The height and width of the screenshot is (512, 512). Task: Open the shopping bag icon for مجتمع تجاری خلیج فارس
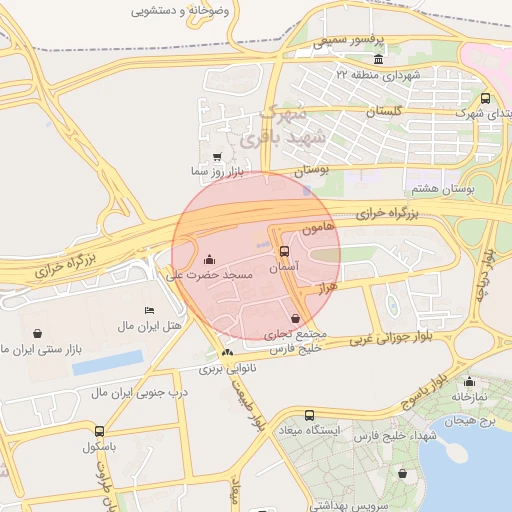point(295,319)
